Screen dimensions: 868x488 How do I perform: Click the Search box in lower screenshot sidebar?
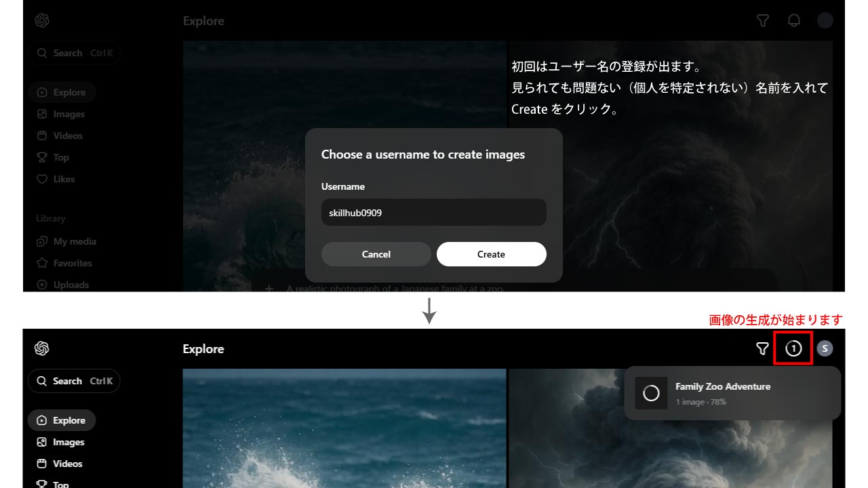point(74,381)
